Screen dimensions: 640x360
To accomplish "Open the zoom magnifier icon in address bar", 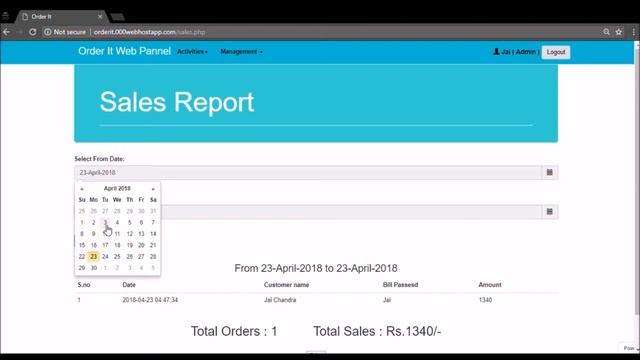I will [x=607, y=32].
